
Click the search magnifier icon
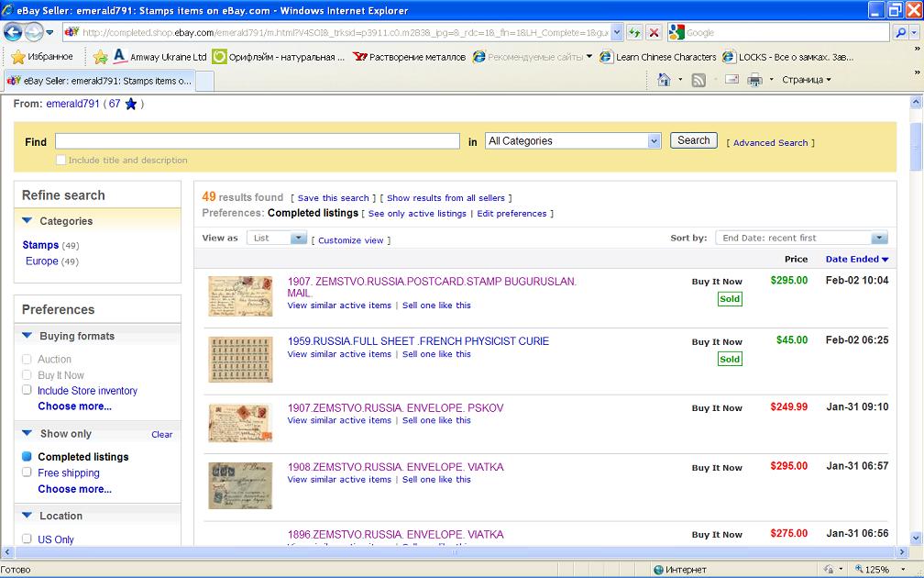point(900,32)
